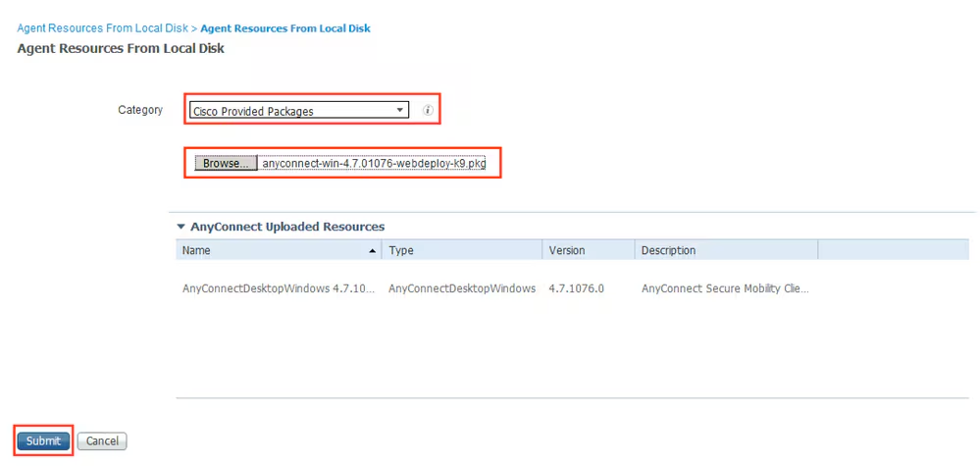This screenshot has height=466, width=980.
Task: Click the selected anyconnect-win pkg file name
Action: [374, 164]
